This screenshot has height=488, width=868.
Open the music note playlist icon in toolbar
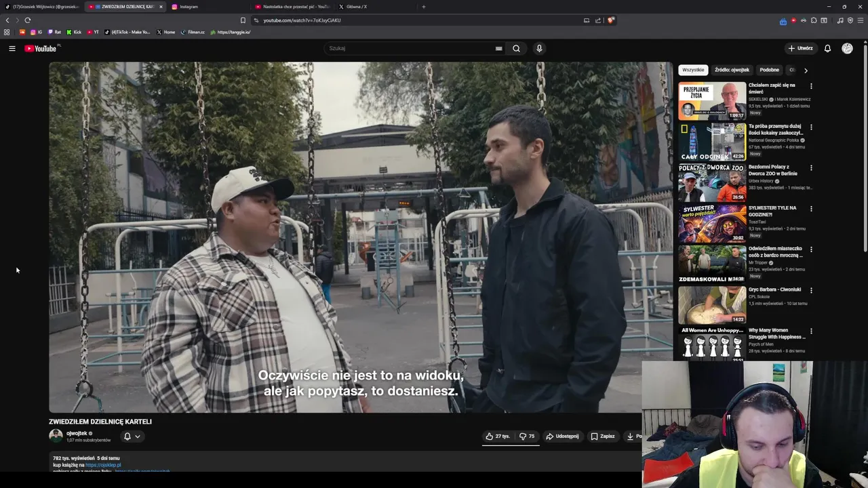840,20
